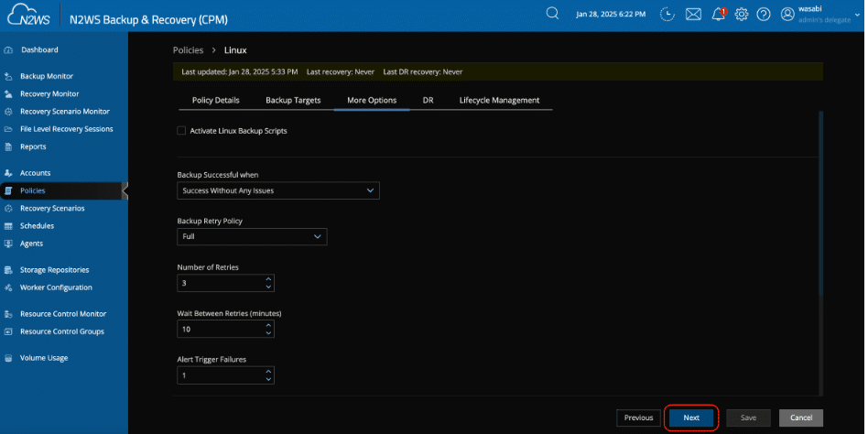Viewport: 868px width, 434px height.
Task: Click the Dashboard sidebar icon
Action: coord(7,49)
